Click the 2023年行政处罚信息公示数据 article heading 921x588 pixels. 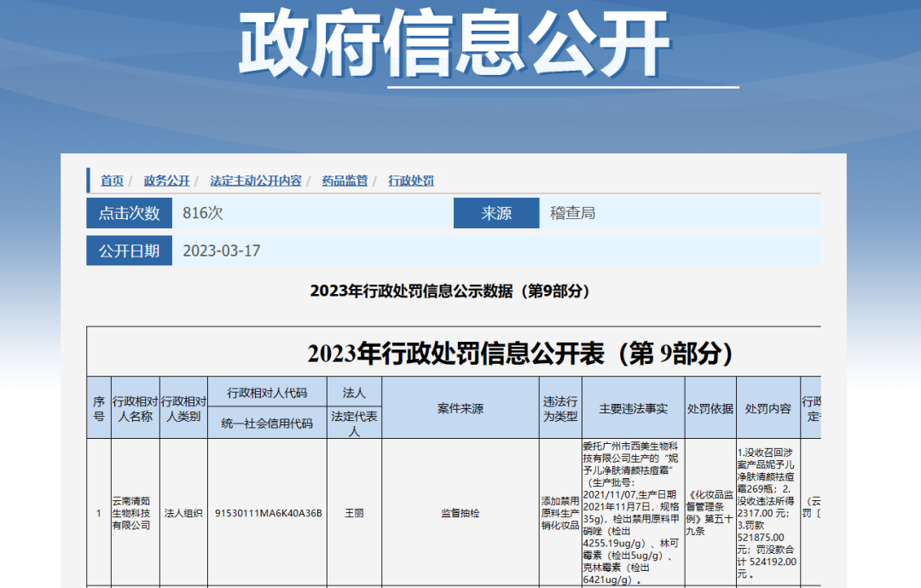tap(449, 291)
